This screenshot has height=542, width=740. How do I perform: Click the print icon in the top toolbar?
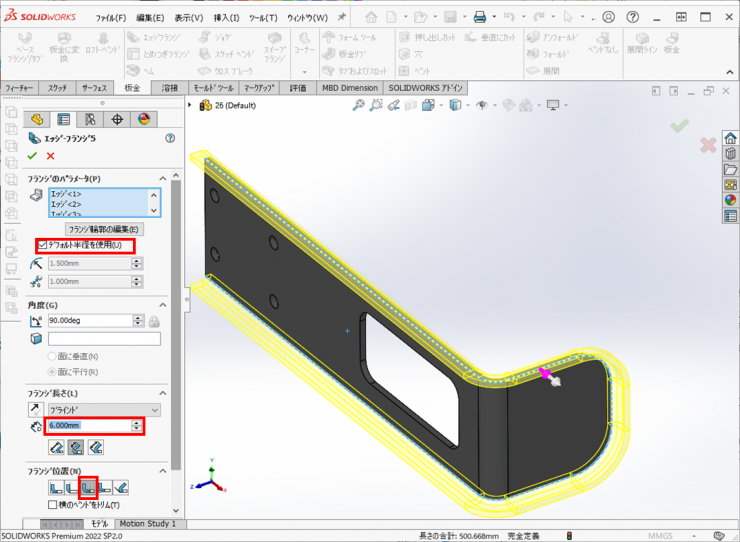[479, 17]
